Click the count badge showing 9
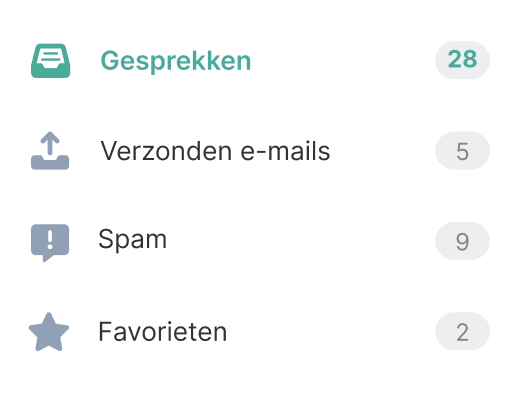This screenshot has height=393, width=522. click(x=462, y=241)
